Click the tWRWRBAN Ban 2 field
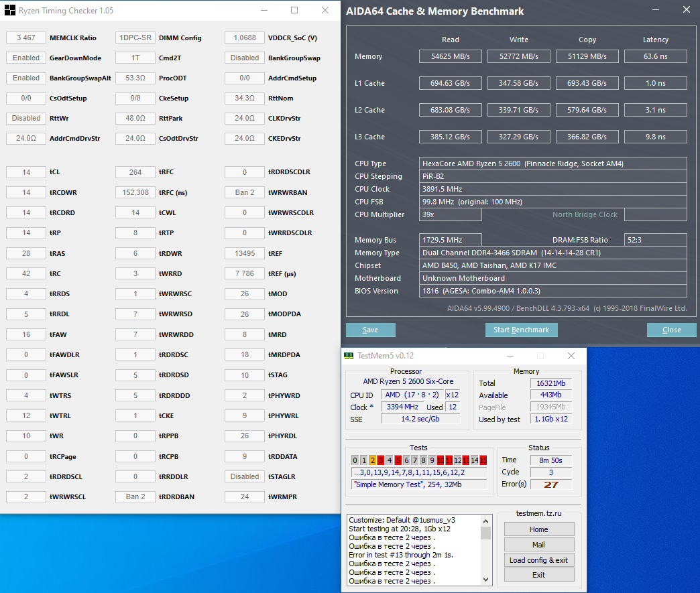 245,193
